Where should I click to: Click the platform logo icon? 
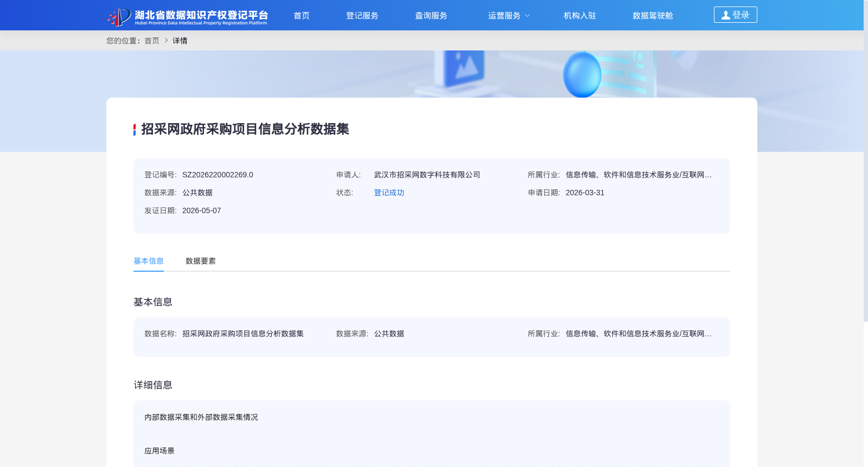coord(119,16)
